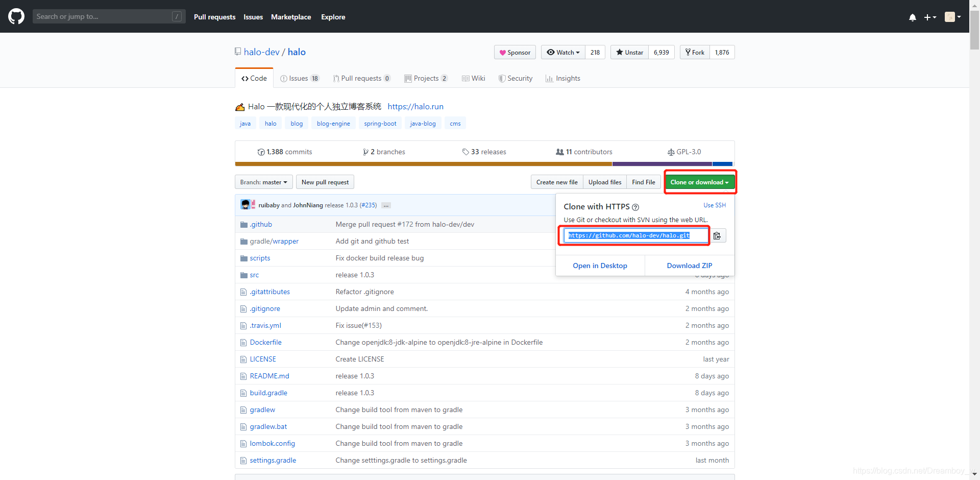The height and width of the screenshot is (480, 980).
Task: Click the spring-boot topic tag
Action: coord(380,124)
